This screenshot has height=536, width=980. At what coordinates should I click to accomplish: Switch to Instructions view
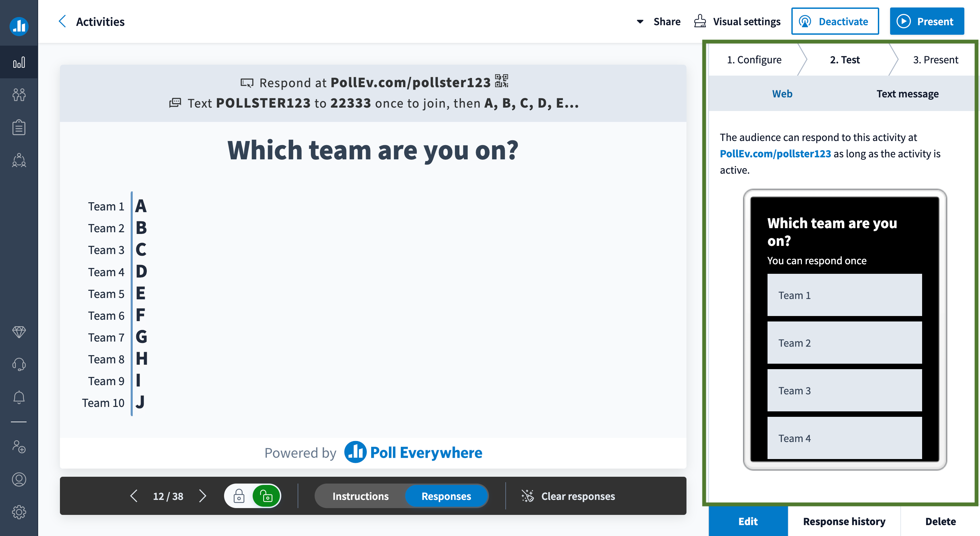tap(360, 496)
